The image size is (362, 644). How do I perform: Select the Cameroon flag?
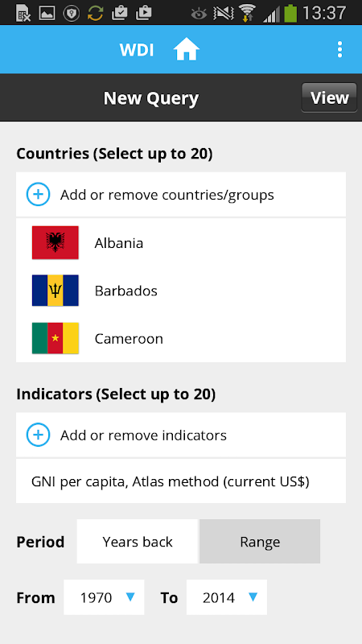pos(56,338)
